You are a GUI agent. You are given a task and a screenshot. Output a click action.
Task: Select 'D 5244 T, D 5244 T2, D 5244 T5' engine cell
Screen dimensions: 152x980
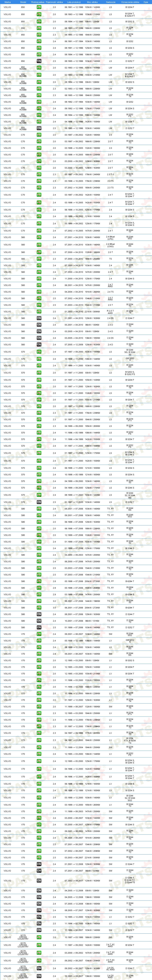click(130, 881)
